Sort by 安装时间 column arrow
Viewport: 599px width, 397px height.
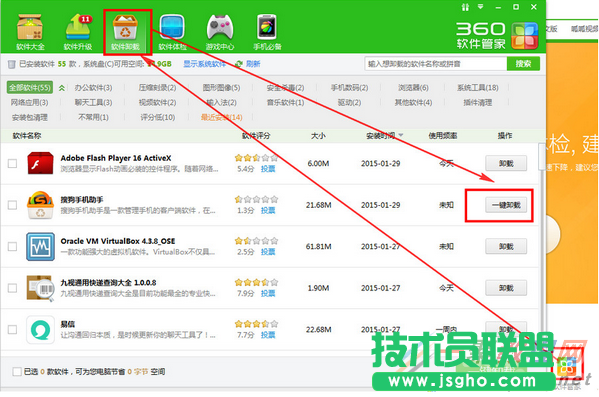(401, 135)
